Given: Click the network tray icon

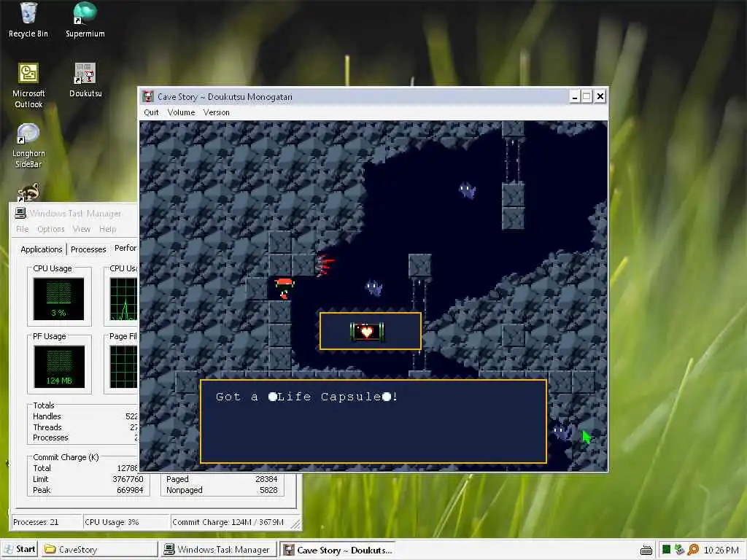Looking at the screenshot, I should tap(679, 550).
